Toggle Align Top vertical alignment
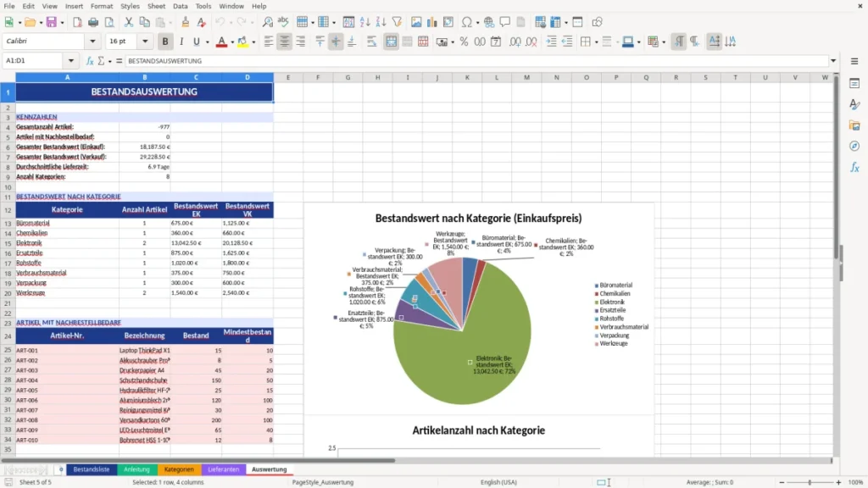This screenshot has height=488, width=868. [x=320, y=42]
